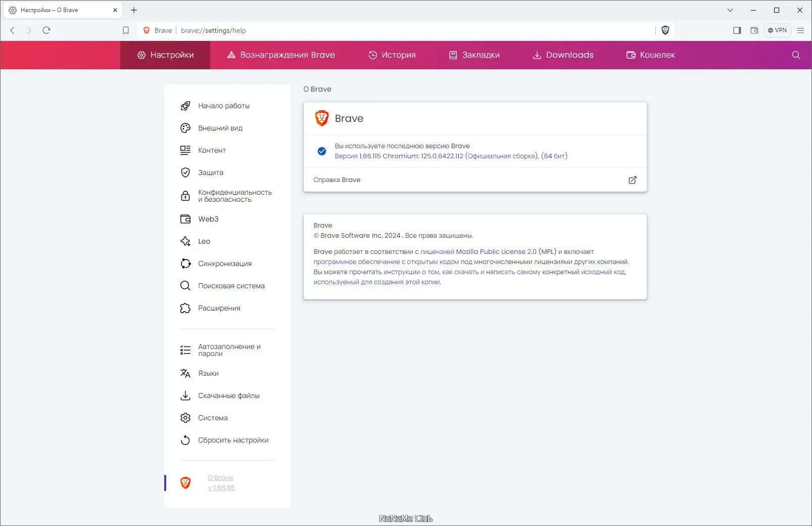Viewport: 812px width, 526px height.
Task: Click the translate icon for Языки
Action: (x=185, y=373)
